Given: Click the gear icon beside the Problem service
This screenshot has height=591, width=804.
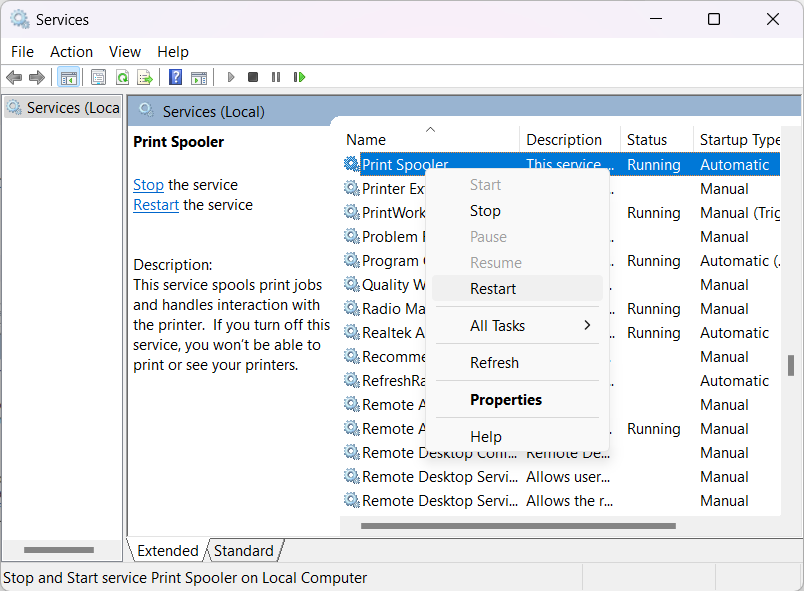Looking at the screenshot, I should point(351,236).
